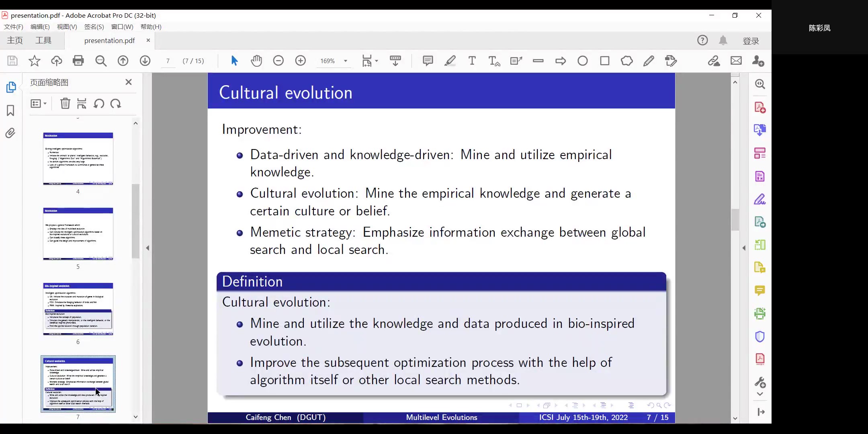This screenshot has width=868, height=434.
Task: Click the page number input field
Action: pyautogui.click(x=168, y=61)
